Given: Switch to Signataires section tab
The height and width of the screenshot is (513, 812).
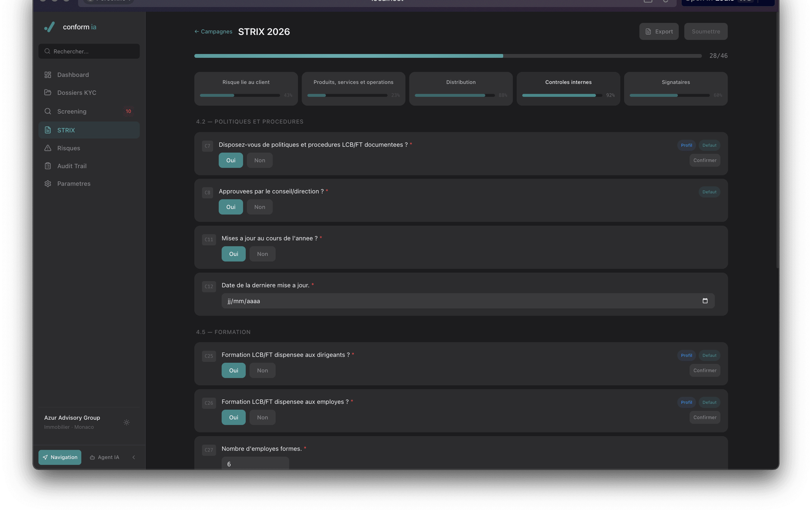Looking at the screenshot, I should [x=675, y=88].
